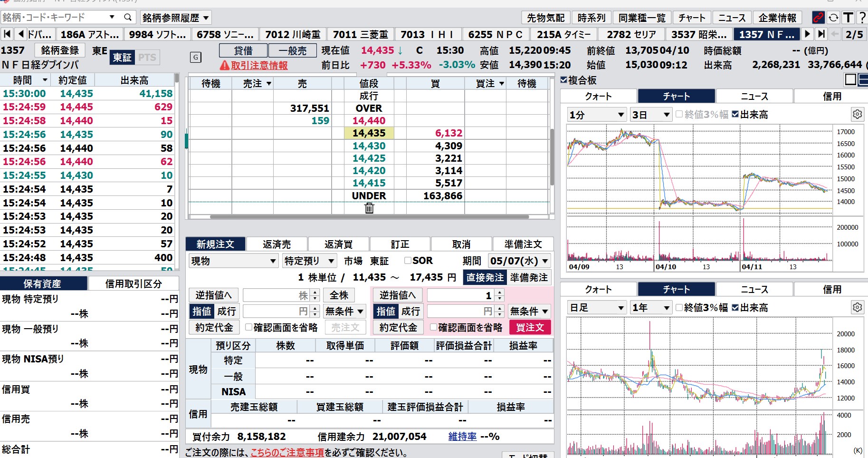Click the order board horizontal scrollbar
The height and width of the screenshot is (458, 868).
(x=369, y=217)
